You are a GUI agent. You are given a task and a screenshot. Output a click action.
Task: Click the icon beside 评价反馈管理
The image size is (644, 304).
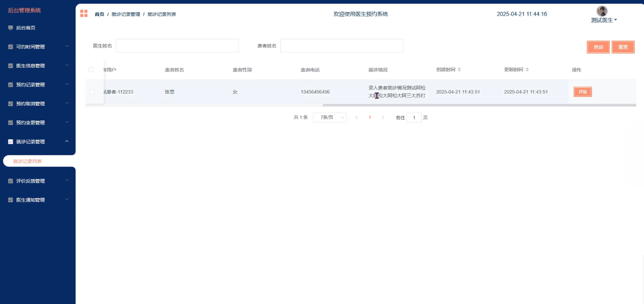(x=10, y=181)
